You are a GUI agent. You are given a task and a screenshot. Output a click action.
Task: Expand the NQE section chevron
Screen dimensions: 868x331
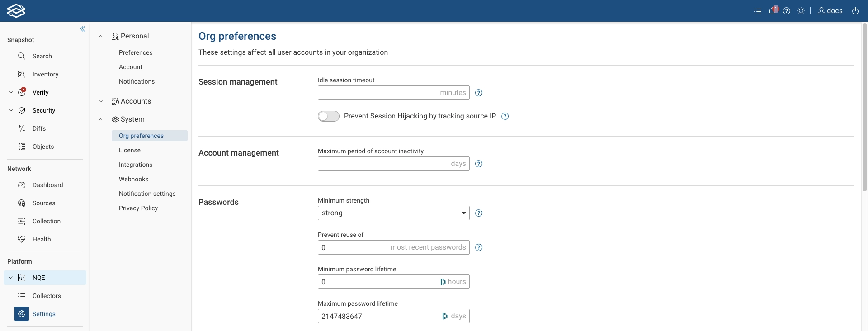click(11, 278)
